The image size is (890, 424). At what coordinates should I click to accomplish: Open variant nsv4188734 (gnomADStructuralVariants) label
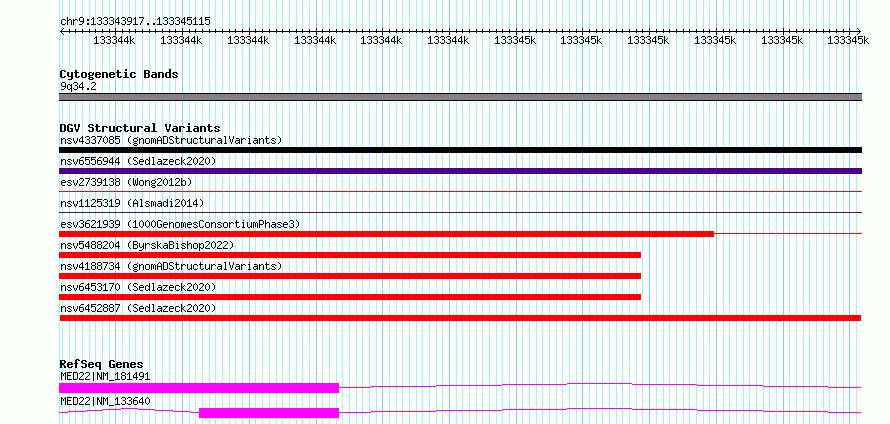[171, 266]
